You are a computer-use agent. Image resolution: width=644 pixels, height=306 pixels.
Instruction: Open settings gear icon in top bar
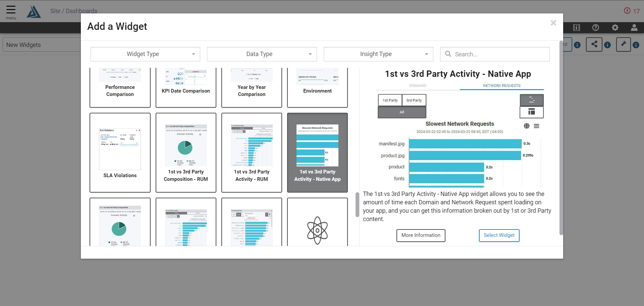(615, 28)
